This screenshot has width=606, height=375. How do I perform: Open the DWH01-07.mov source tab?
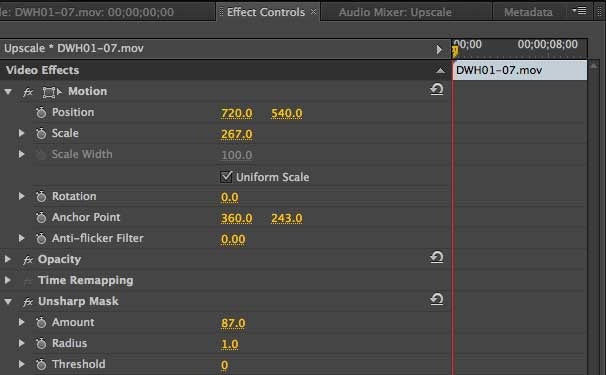[87, 12]
